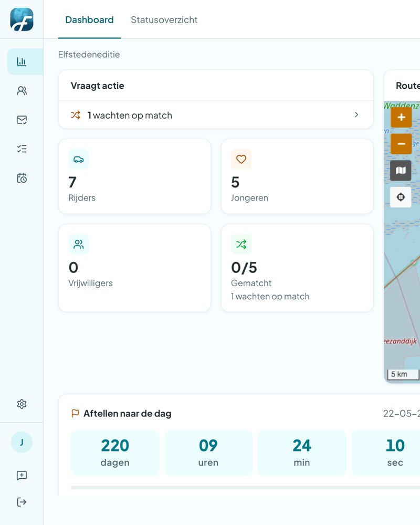
Task: Click the people icon on Vrijwilligers card
Action: [x=79, y=245]
